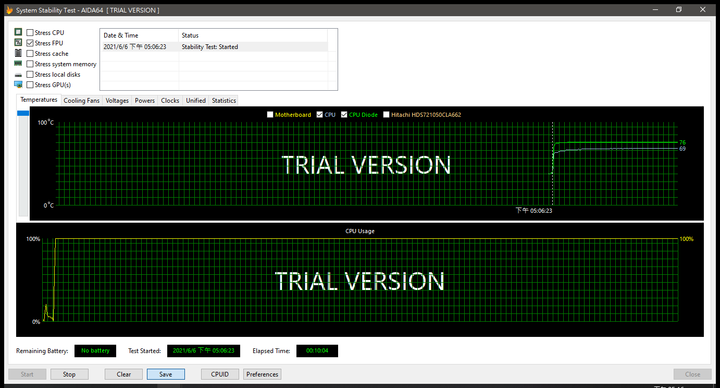Select the Stability Test: Started log row
This screenshot has width=720, height=388.
point(214,47)
